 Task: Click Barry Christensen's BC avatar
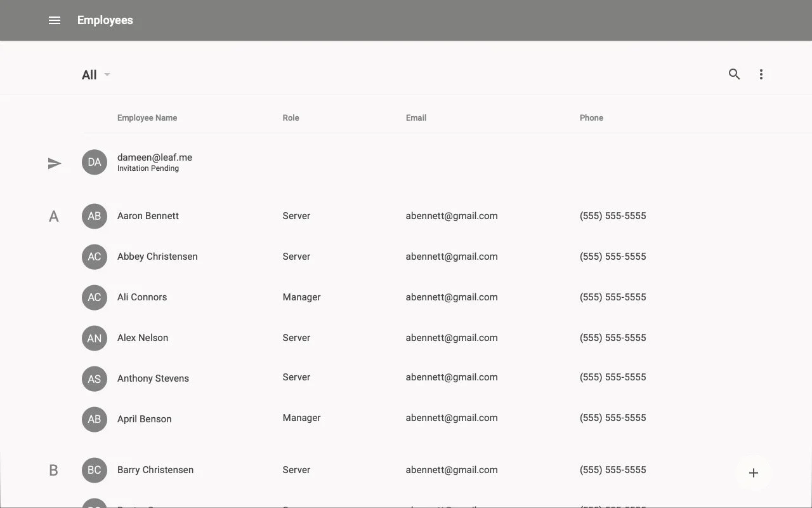tap(94, 470)
